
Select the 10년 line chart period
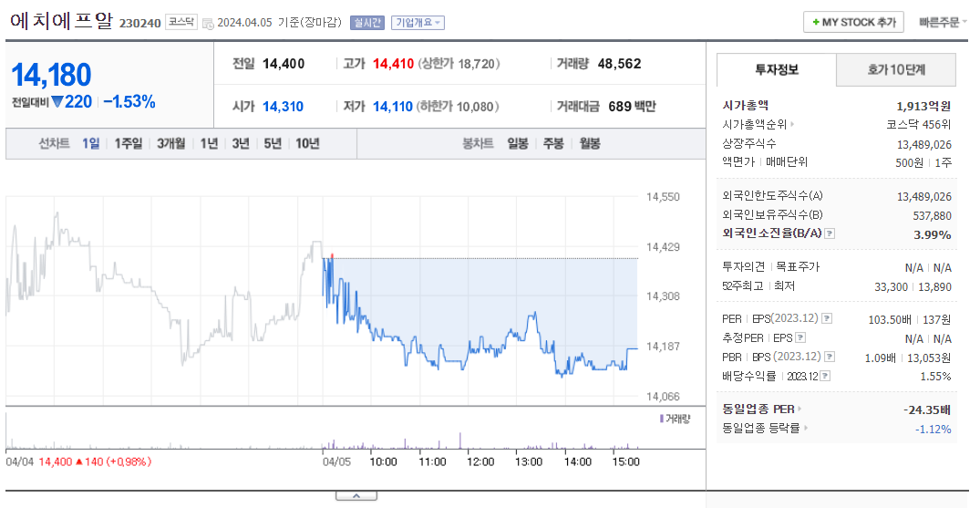(x=307, y=144)
